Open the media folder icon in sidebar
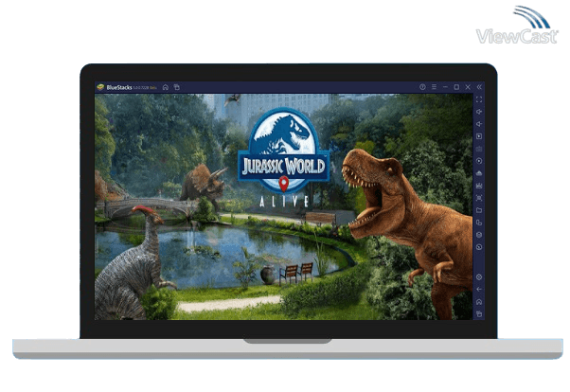This screenshot has width=570, height=392. (x=479, y=210)
